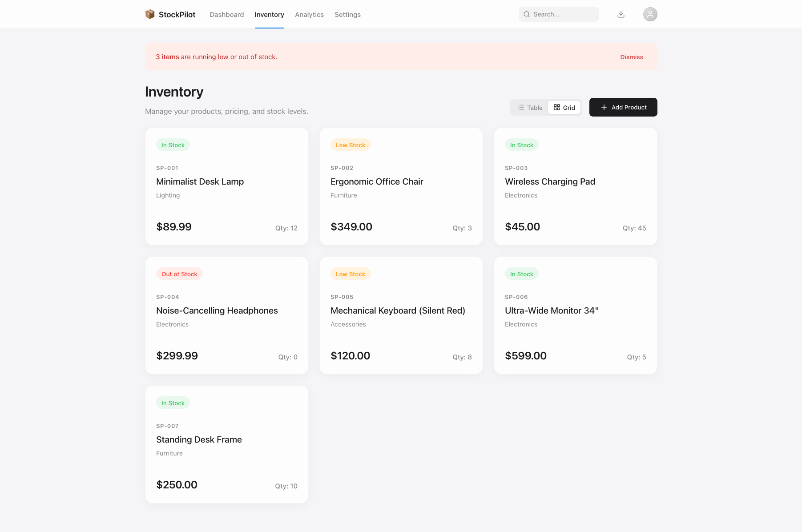Select the grid layout icon
The image size is (802, 532).
tap(557, 107)
